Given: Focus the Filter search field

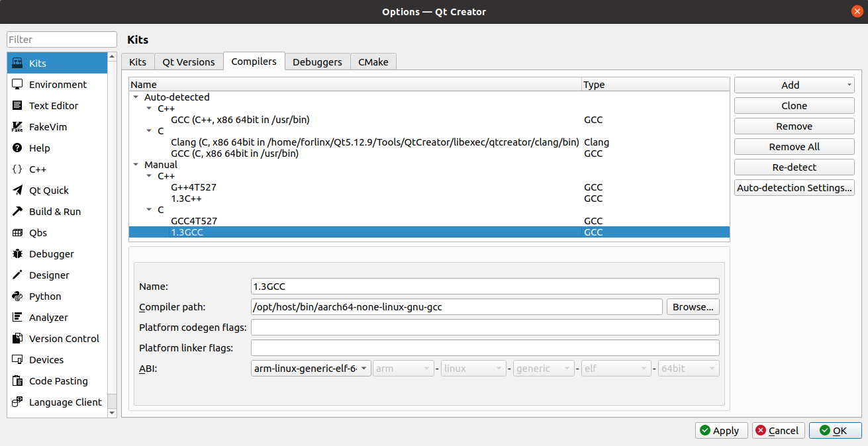Looking at the screenshot, I should pos(62,40).
